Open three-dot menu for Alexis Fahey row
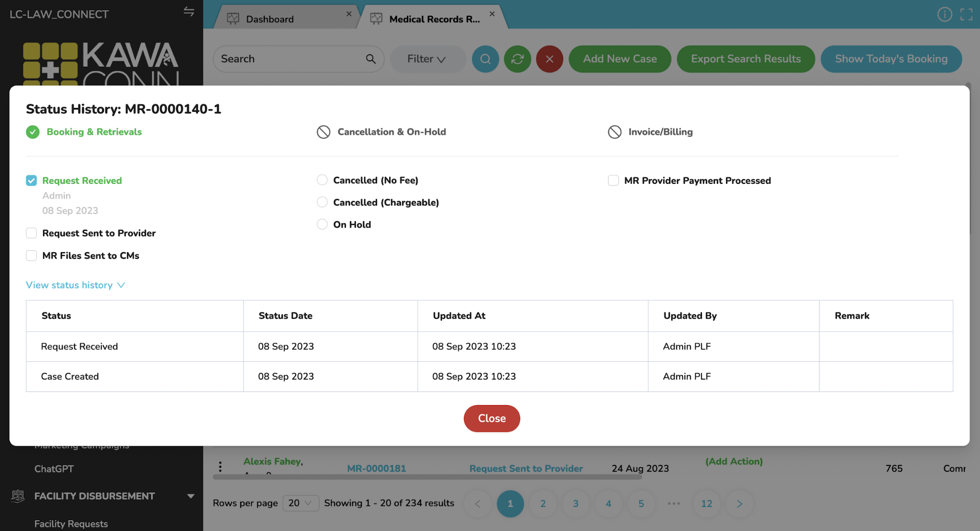 [x=220, y=466]
